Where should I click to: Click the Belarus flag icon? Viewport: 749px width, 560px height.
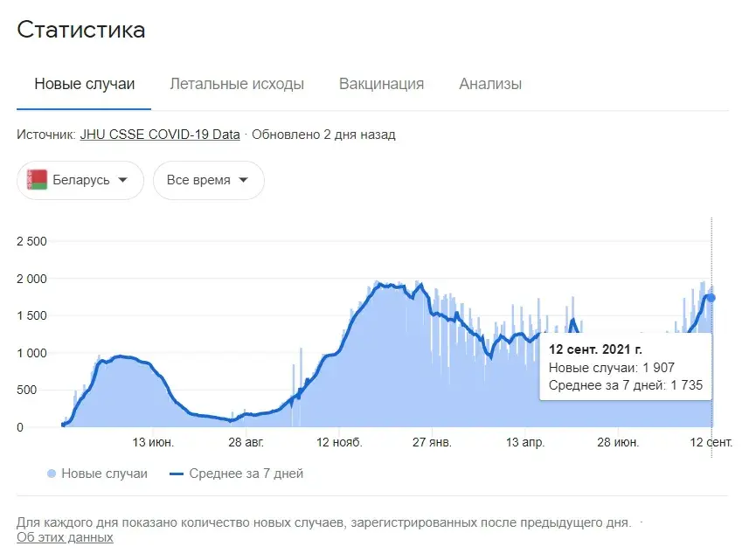click(x=37, y=180)
